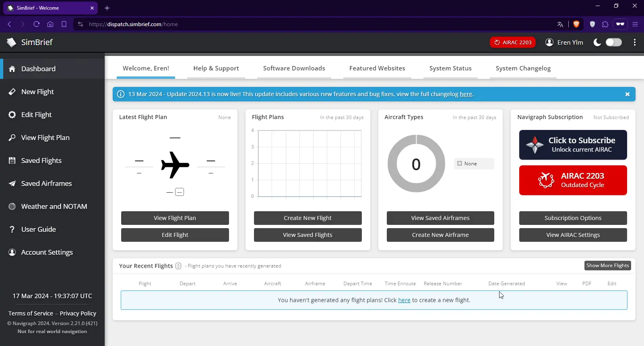The width and height of the screenshot is (644, 346).
Task: Switch to Software Downloads tab
Action: 294,68
